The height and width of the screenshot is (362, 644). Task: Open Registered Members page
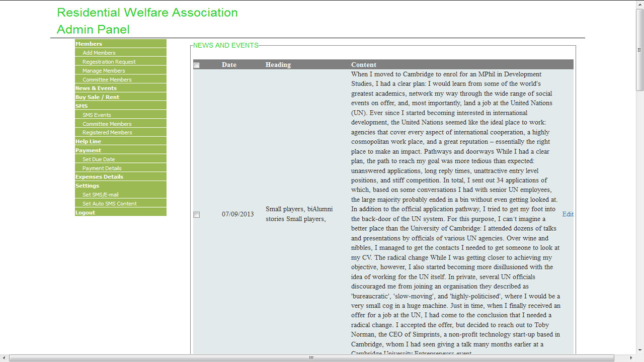(121, 132)
